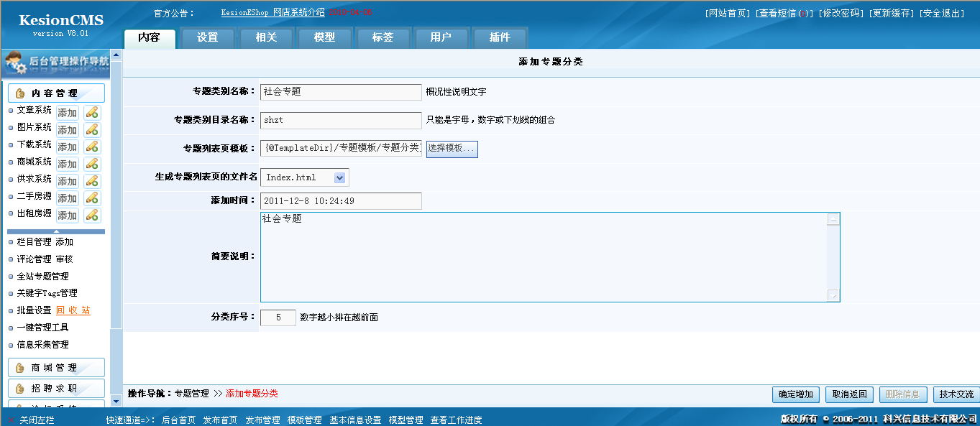The height and width of the screenshot is (426, 980).
Task: Open 下载系统 settings via its wrench icon
Action: tap(92, 147)
